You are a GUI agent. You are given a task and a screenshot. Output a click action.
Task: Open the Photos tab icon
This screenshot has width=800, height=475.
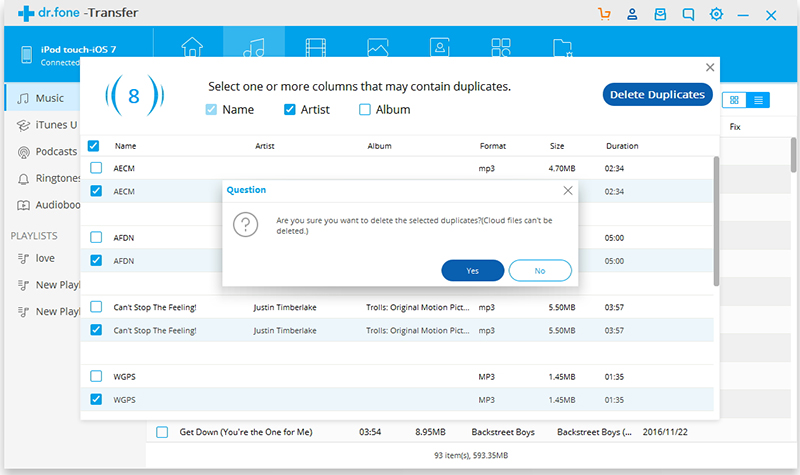378,47
